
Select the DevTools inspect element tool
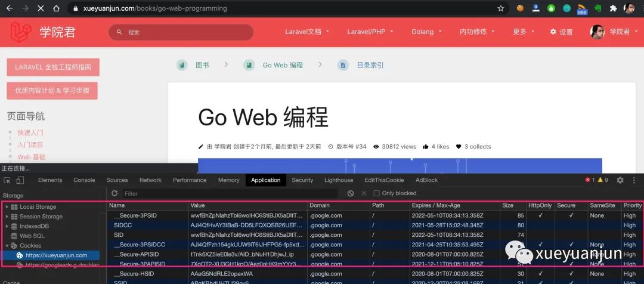(7, 180)
